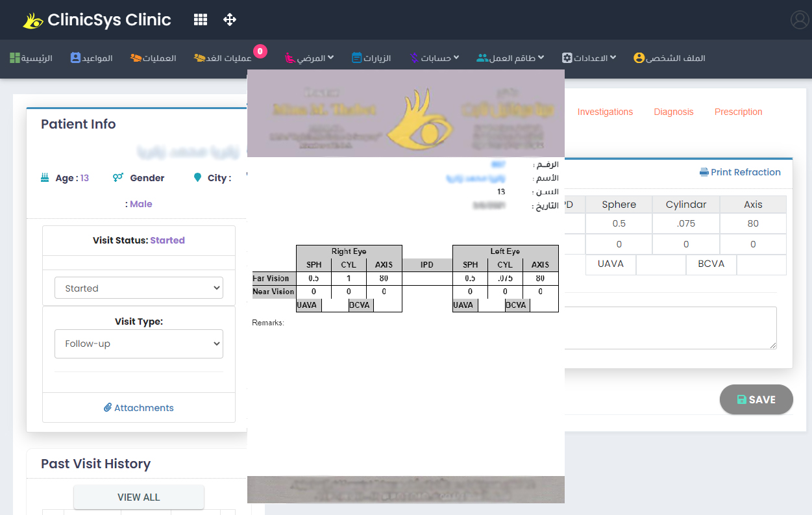Click the remarks text area
The height and width of the screenshot is (515, 812).
click(670, 328)
